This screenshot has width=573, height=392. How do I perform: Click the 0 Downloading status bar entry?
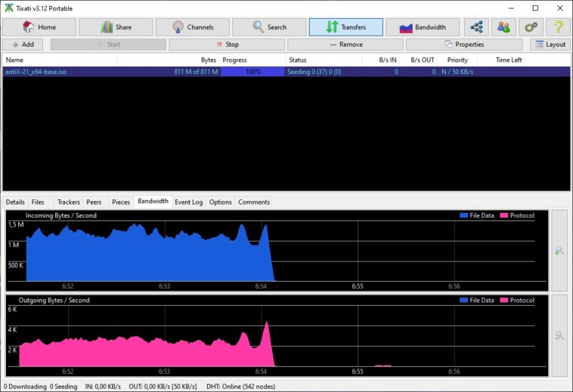click(25, 387)
